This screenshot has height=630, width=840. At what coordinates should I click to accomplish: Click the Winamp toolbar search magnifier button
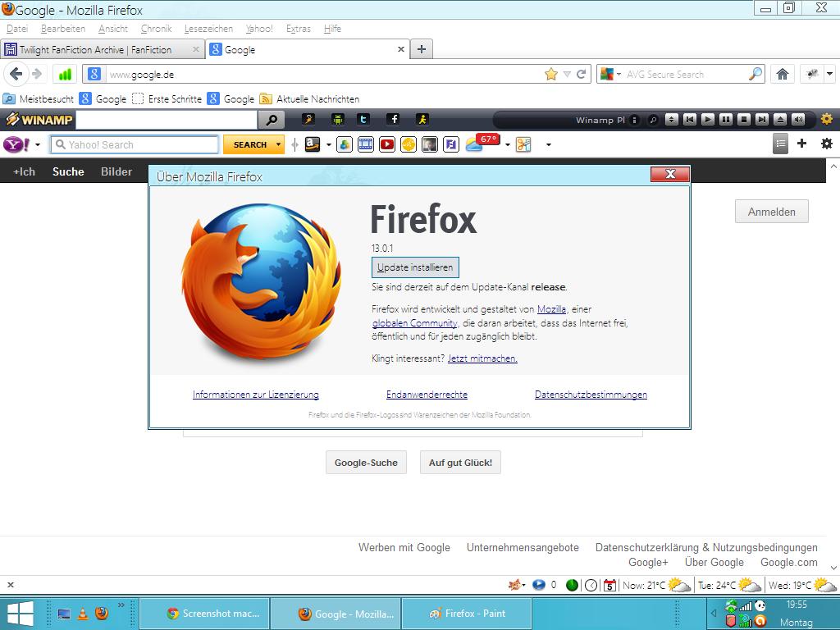(x=271, y=120)
